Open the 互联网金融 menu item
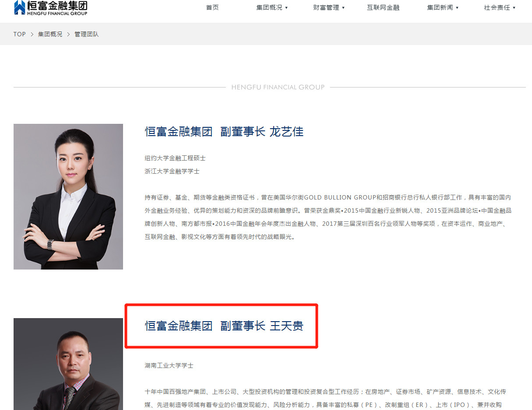532x410 pixels. click(x=383, y=7)
